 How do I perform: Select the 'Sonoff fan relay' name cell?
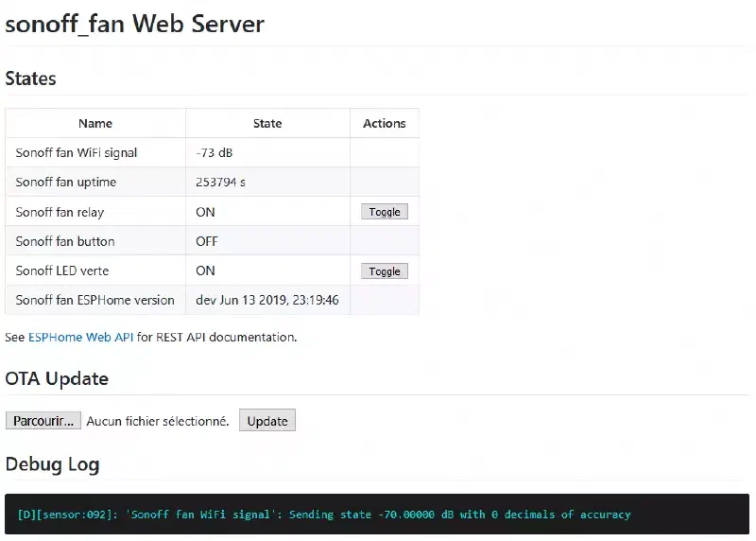pos(95,212)
